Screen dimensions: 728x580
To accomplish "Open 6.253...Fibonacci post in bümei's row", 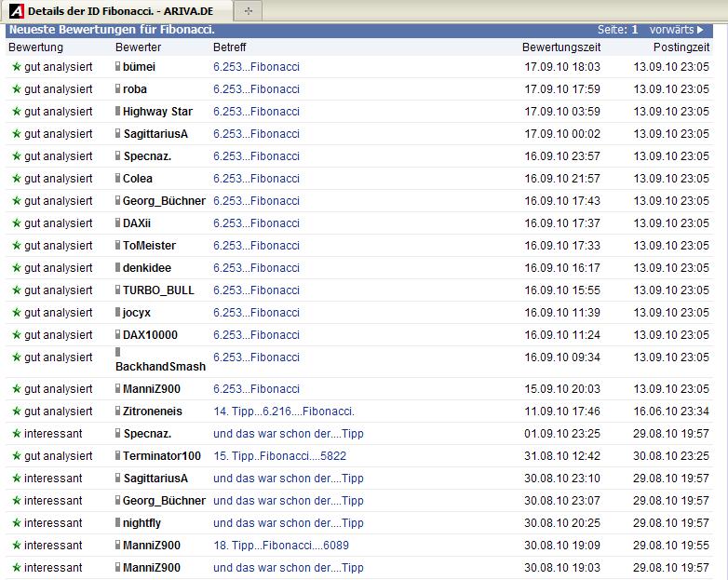I will pos(256,67).
